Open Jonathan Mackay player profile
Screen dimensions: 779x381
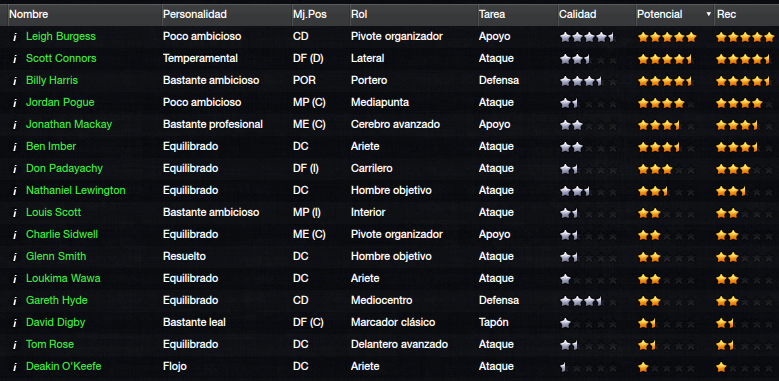point(69,124)
